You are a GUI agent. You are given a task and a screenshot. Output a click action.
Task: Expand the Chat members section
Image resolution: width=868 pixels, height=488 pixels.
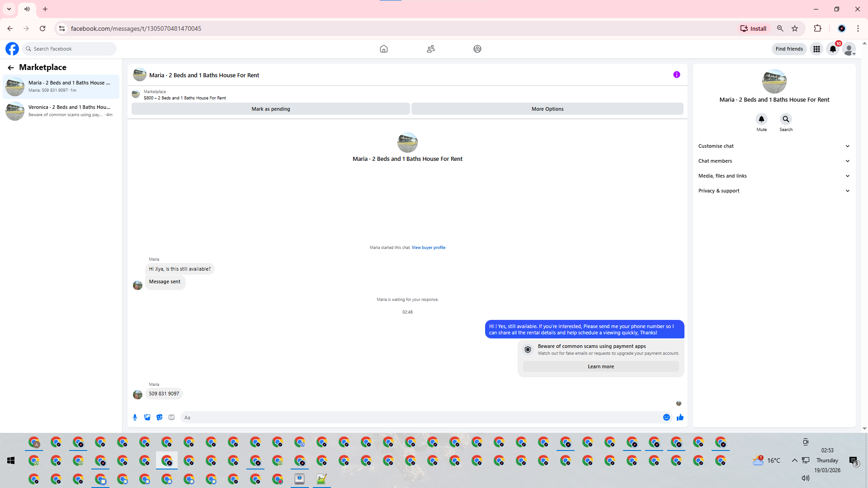point(774,161)
